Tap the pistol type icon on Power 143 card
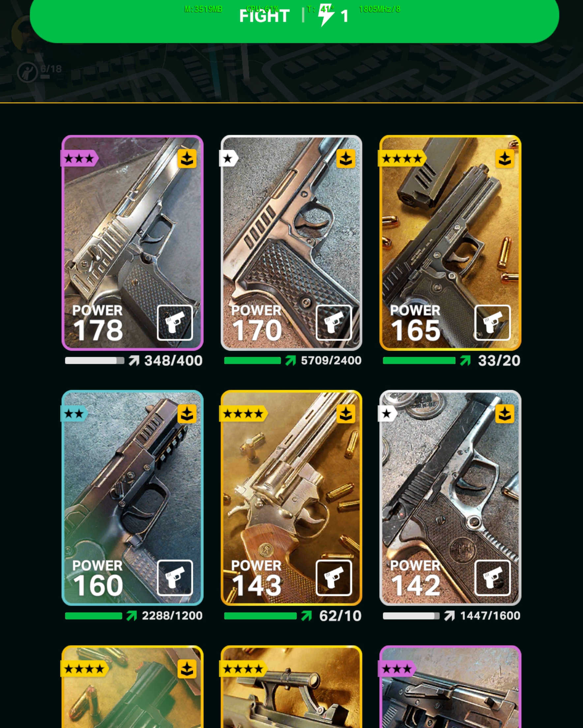This screenshot has height=728, width=583. (334, 578)
